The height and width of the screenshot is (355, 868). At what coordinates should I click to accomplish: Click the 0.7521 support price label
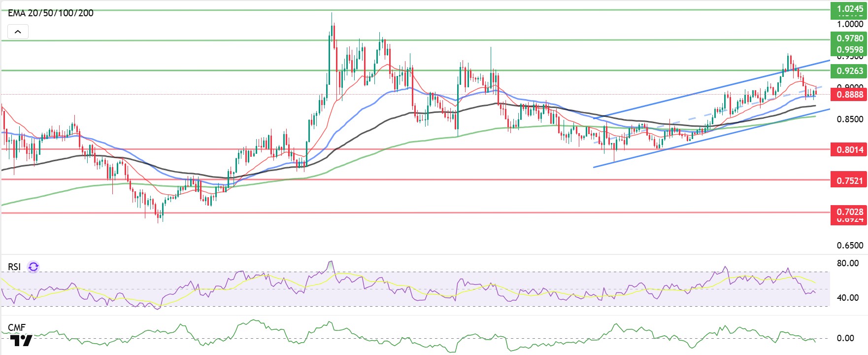849,180
